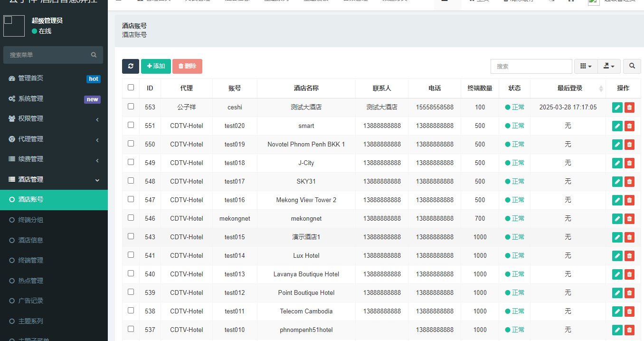Image resolution: width=644 pixels, height=341 pixels.
Task: Click the edit pencil icon for mekongnet row
Action: (x=617, y=219)
